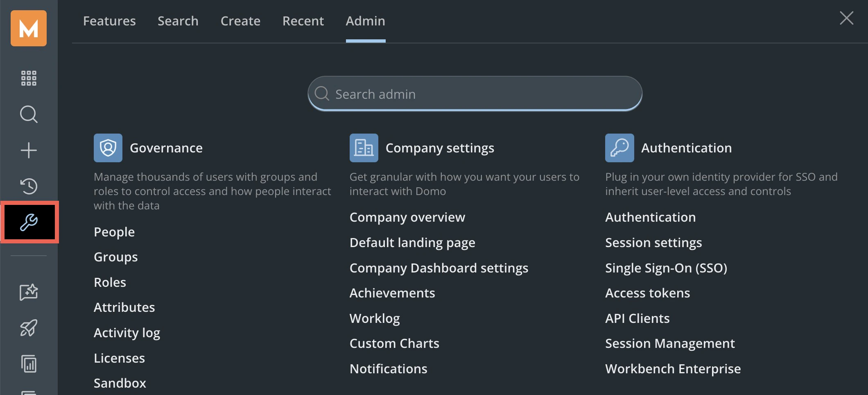Click the magnifier search icon in sidebar
The width and height of the screenshot is (868, 395).
29,114
